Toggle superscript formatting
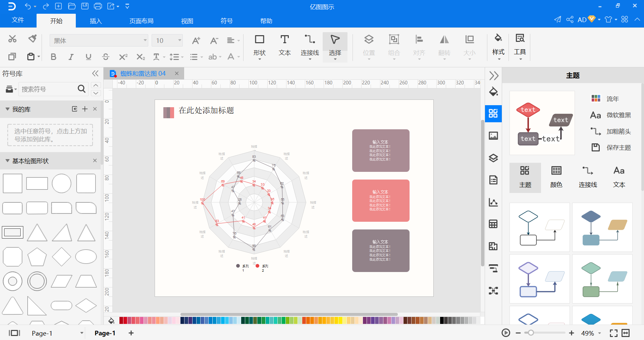Image resolution: width=644 pixels, height=340 pixels. [123, 57]
